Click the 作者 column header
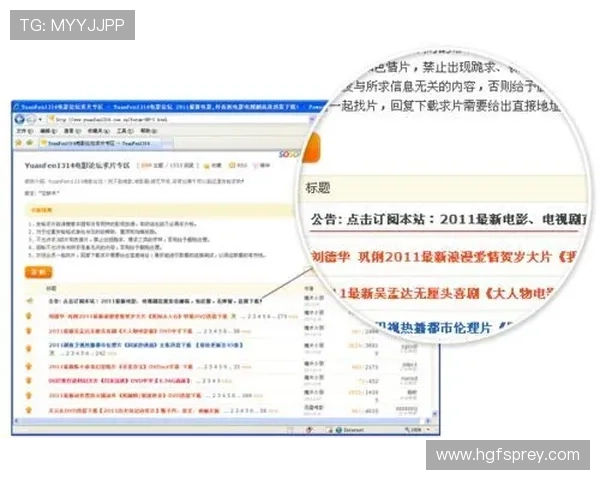 (309, 288)
